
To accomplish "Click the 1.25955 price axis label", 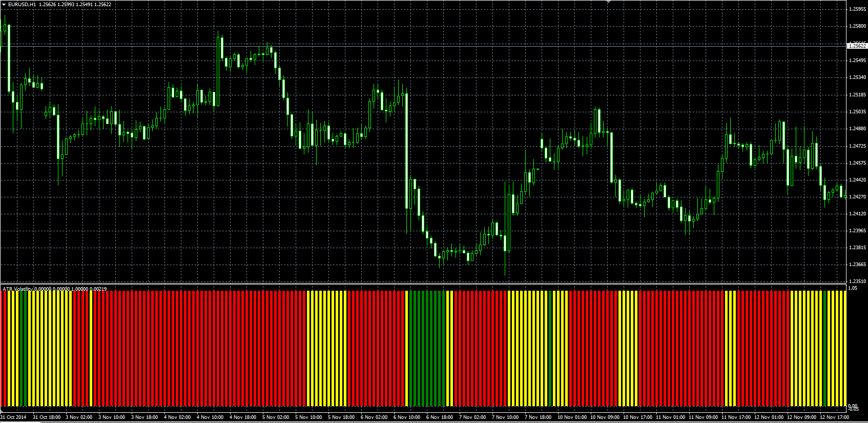I will point(858,9).
